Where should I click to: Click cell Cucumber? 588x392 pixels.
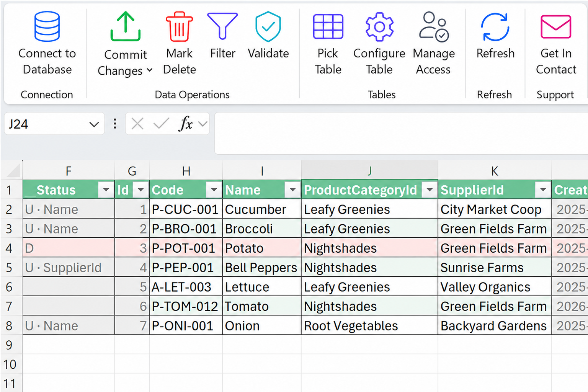tap(262, 209)
